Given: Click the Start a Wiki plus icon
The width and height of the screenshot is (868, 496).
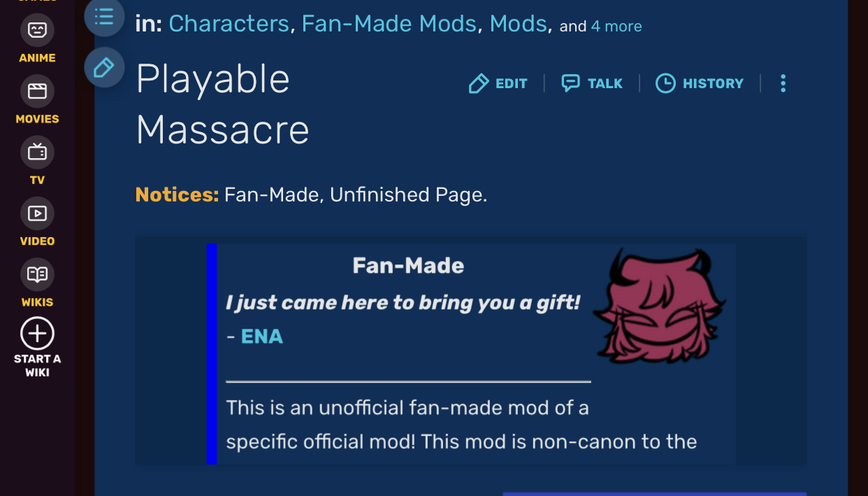Looking at the screenshot, I should click(37, 334).
